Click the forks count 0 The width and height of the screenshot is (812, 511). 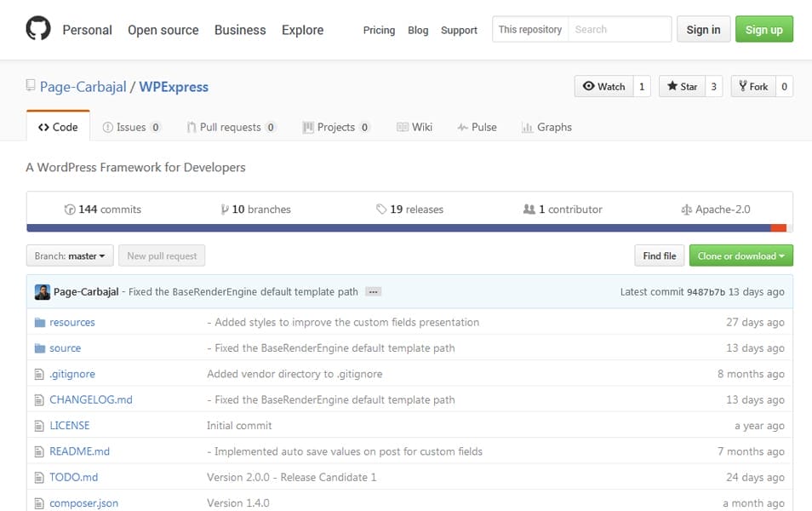784,87
